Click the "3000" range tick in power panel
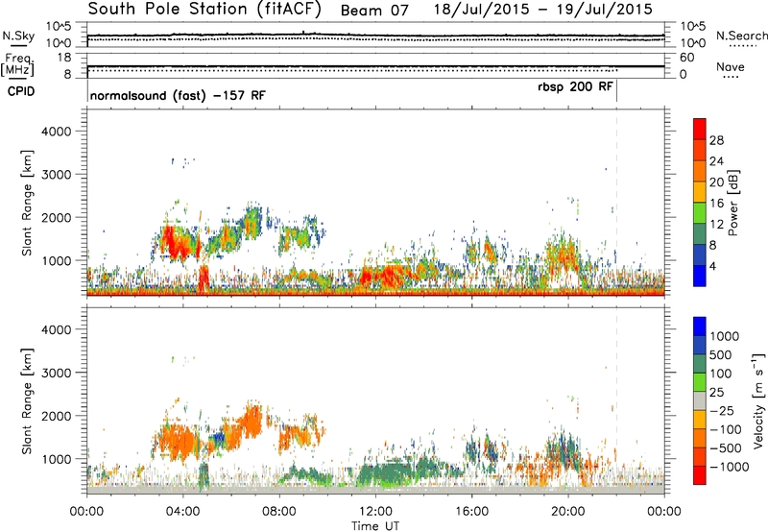 tap(56, 175)
